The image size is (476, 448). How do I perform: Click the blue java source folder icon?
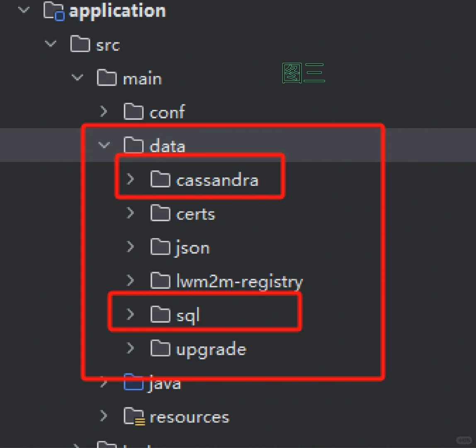pyautogui.click(x=134, y=382)
